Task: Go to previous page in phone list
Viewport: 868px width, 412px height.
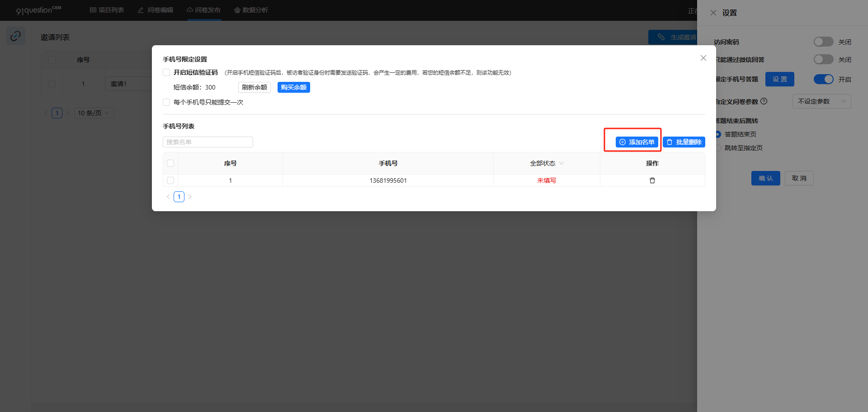Action: 168,197
